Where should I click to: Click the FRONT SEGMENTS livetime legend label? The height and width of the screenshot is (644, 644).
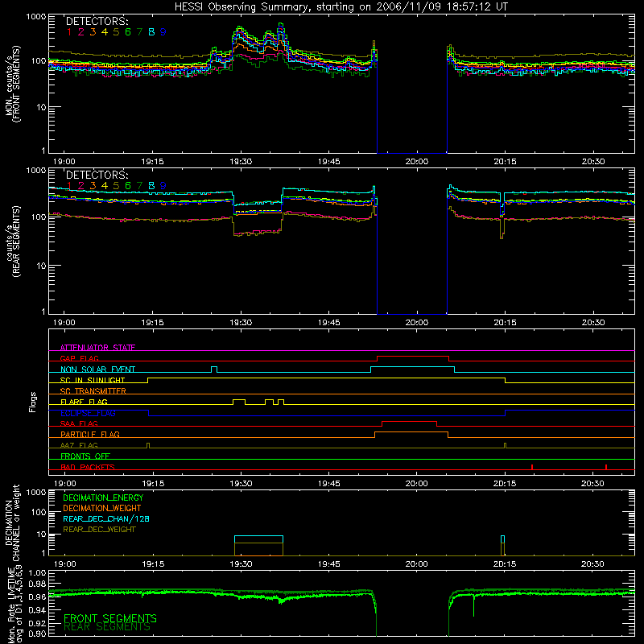(110, 618)
